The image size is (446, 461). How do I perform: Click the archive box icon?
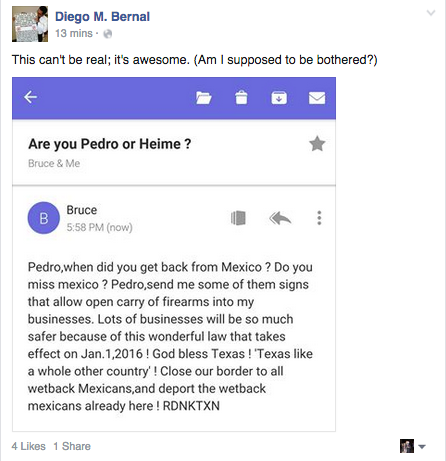pyautogui.click(x=279, y=98)
